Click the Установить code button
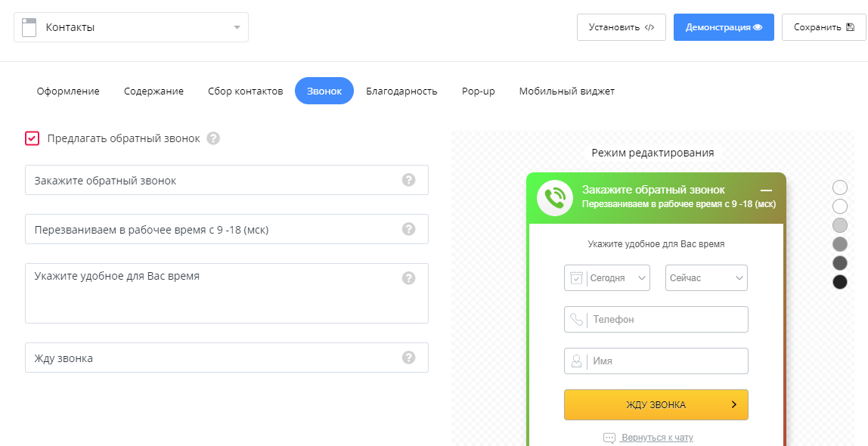This screenshot has width=868, height=446. tap(621, 27)
